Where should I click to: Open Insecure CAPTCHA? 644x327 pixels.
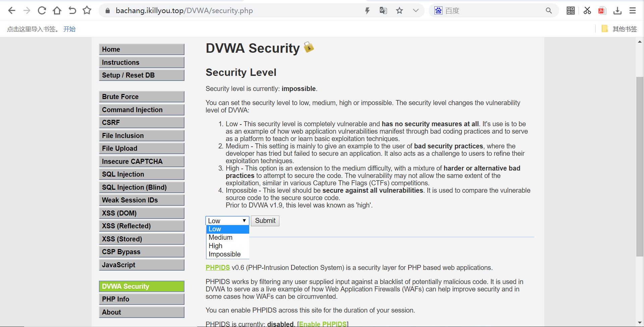(x=142, y=161)
